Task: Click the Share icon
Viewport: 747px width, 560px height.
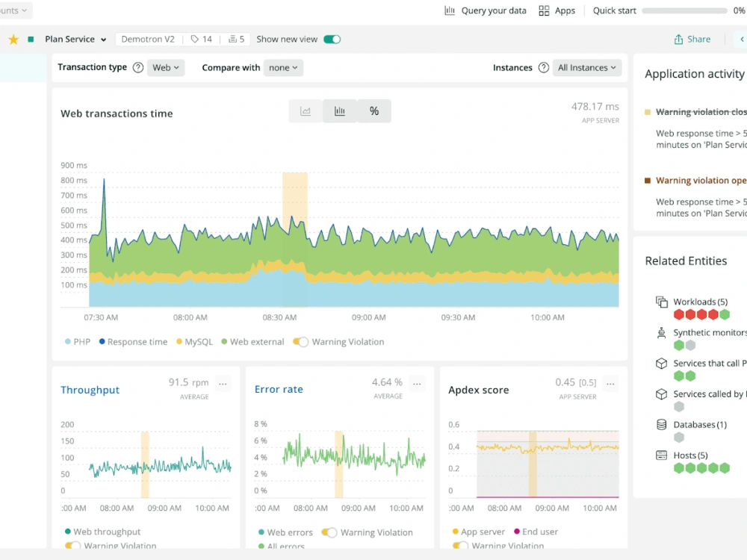Action: point(678,39)
